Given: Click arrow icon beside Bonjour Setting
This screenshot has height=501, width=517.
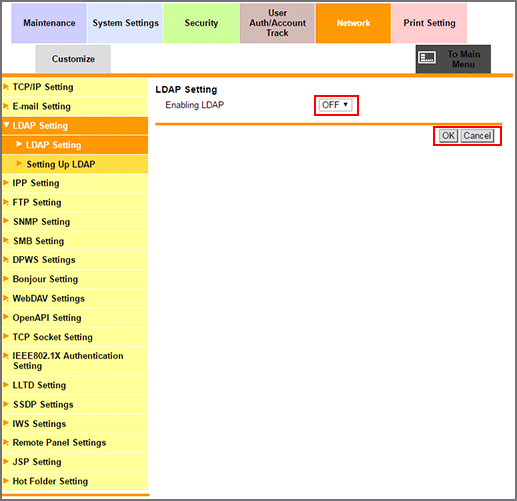Looking at the screenshot, I should pyautogui.click(x=6, y=278).
